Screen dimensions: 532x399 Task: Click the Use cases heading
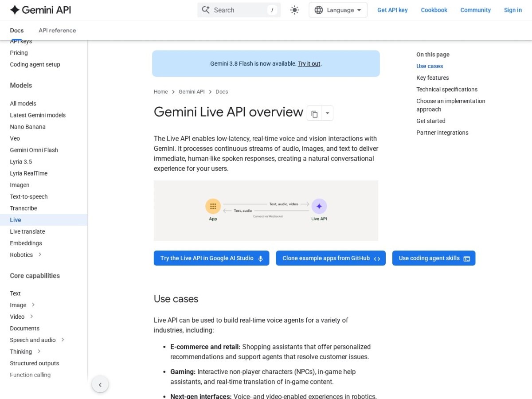[x=176, y=299]
